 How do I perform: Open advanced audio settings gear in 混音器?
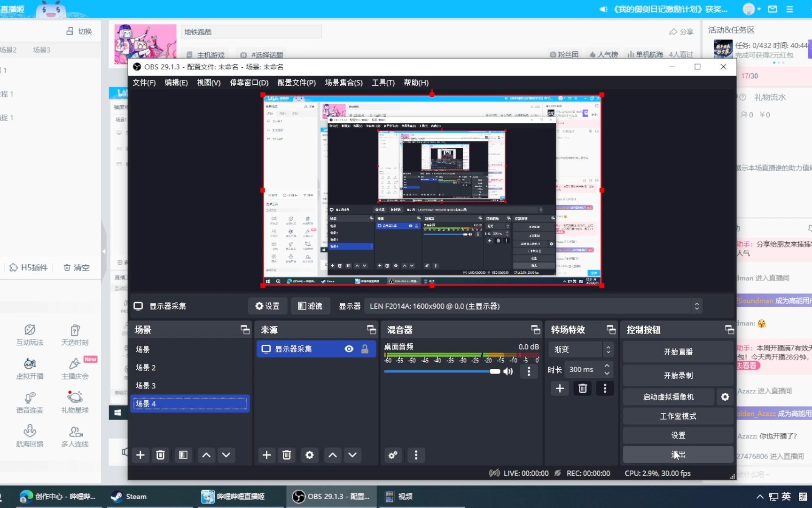click(393, 455)
